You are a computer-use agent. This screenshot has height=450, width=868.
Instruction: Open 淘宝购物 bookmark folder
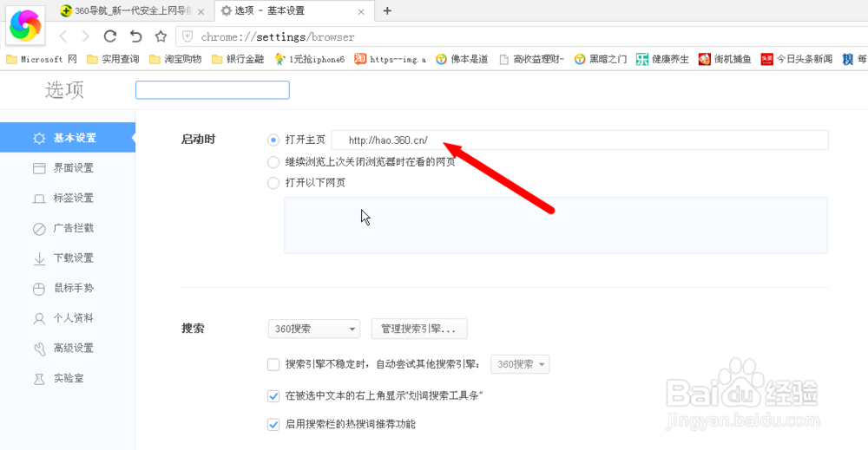click(x=175, y=59)
